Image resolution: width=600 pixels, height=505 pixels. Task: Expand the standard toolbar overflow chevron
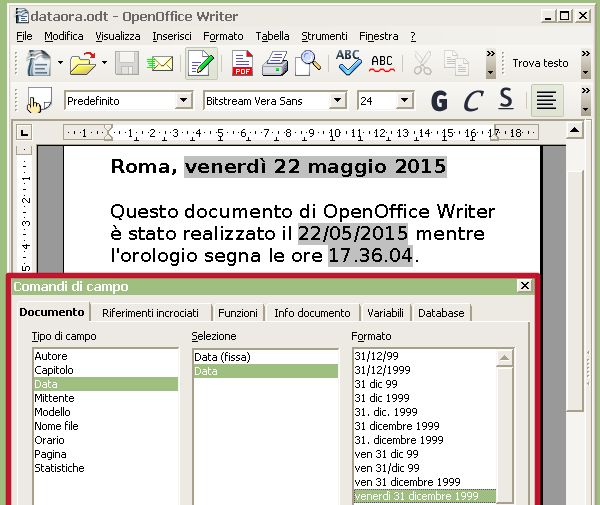coord(491,54)
